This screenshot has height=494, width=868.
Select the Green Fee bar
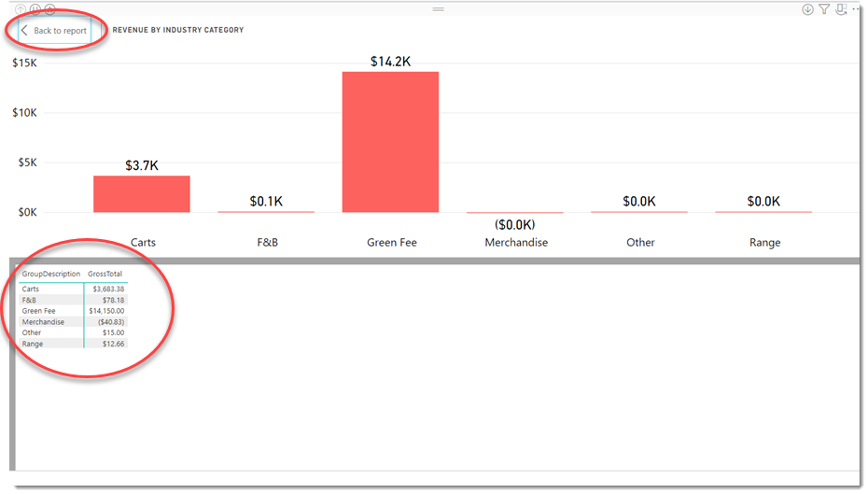coord(390,142)
